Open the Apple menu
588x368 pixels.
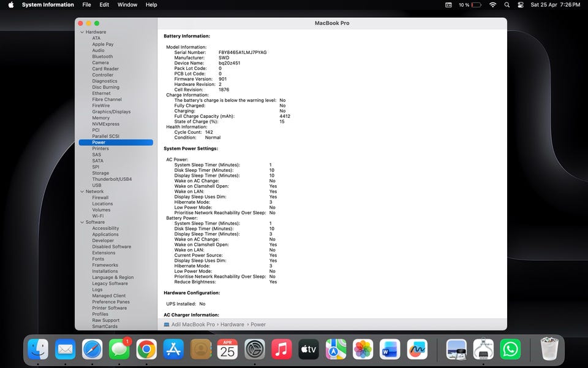coord(11,5)
